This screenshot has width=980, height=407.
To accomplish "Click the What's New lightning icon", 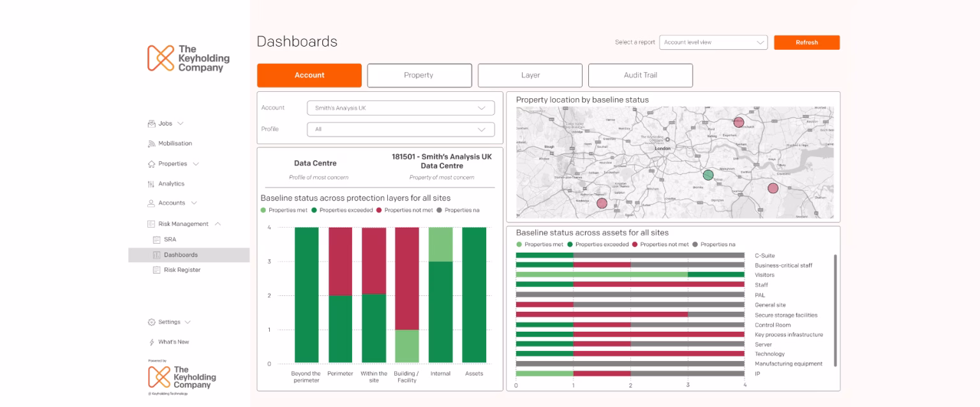I will tap(151, 343).
